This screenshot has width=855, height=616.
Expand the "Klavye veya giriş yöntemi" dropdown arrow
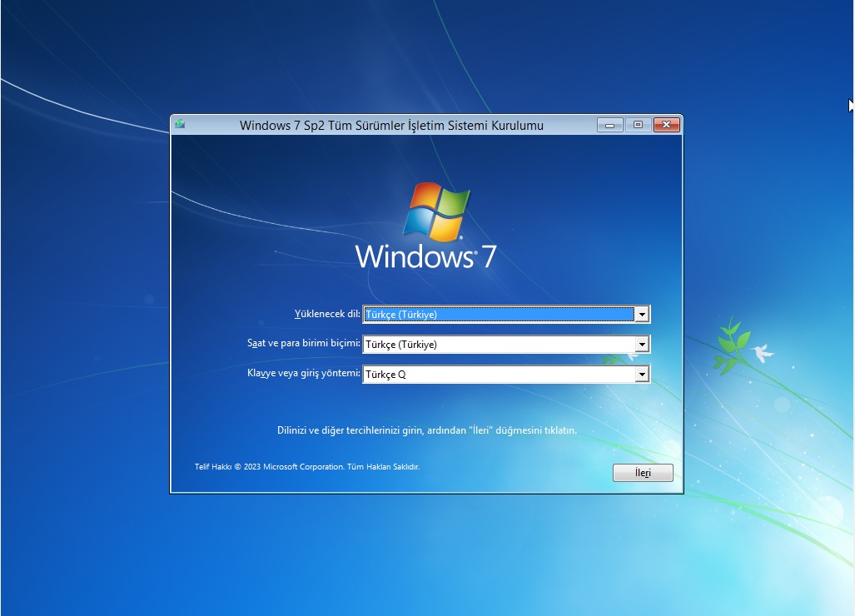click(x=641, y=375)
